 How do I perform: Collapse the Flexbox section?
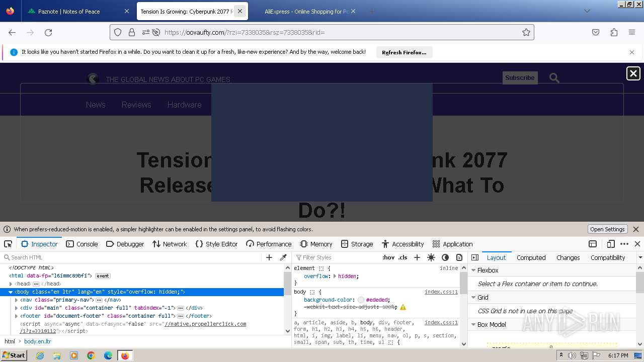click(473, 270)
